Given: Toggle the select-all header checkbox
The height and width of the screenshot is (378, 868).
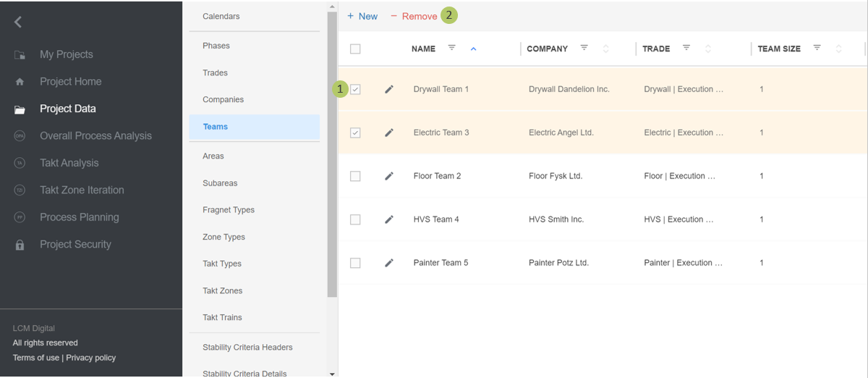Looking at the screenshot, I should click(x=355, y=49).
